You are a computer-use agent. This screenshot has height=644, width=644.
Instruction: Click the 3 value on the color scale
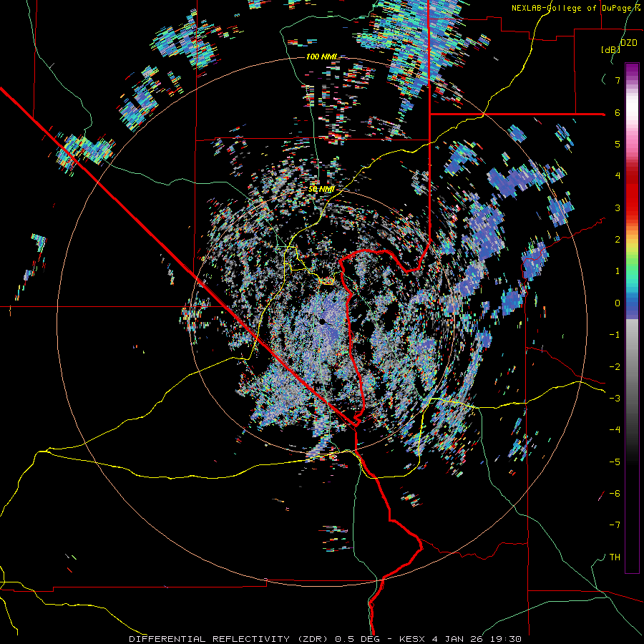click(x=618, y=208)
